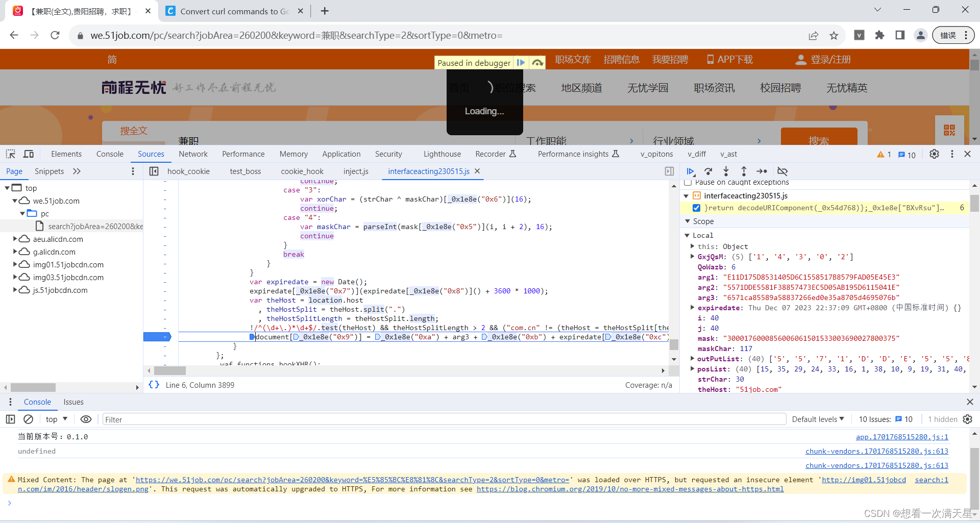
Task: Switch to the Elements panel
Action: [66, 154]
